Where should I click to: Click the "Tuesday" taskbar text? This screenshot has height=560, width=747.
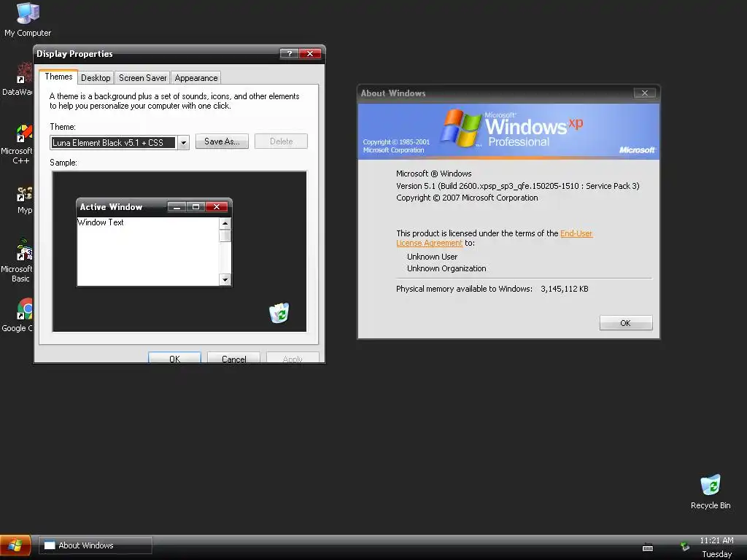click(x=716, y=554)
